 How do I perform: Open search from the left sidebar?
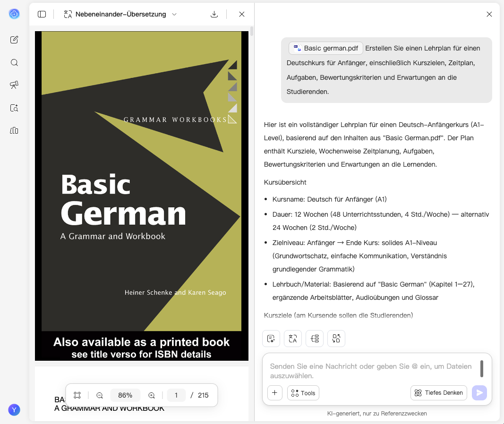point(14,62)
